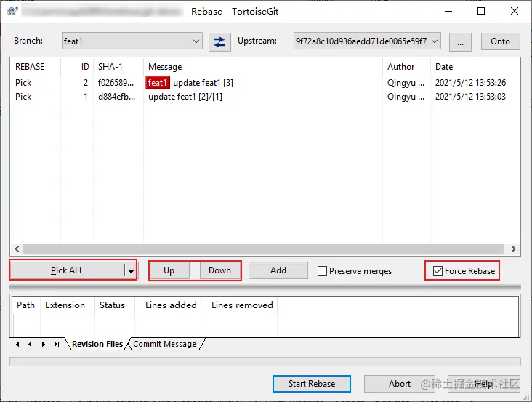Switch to the Commit Message tab
Image resolution: width=532 pixels, height=402 pixels.
164,344
